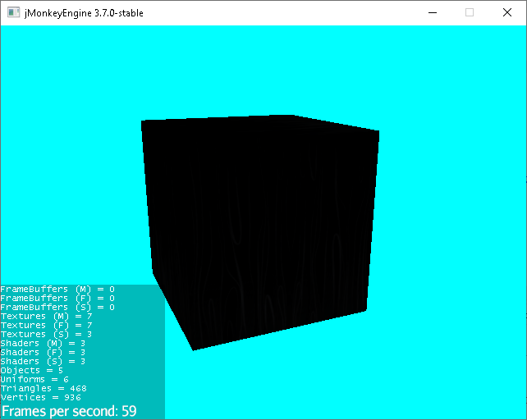Viewport: 527px width, 420px height.
Task: Click the 'Textures (M) = 7' line
Action: tap(46, 317)
